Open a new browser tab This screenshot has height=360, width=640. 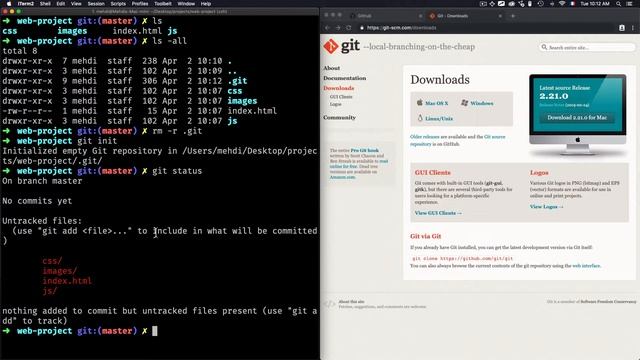(x=513, y=16)
